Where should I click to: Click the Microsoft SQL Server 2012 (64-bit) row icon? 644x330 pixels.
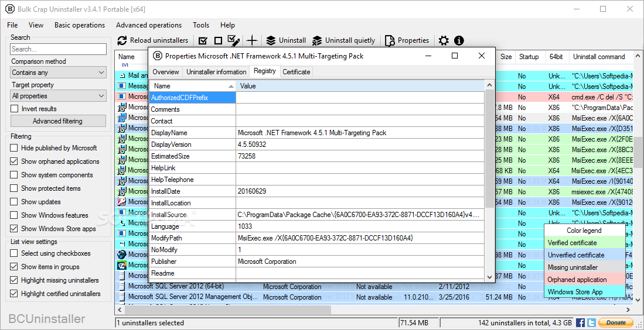tap(122, 286)
